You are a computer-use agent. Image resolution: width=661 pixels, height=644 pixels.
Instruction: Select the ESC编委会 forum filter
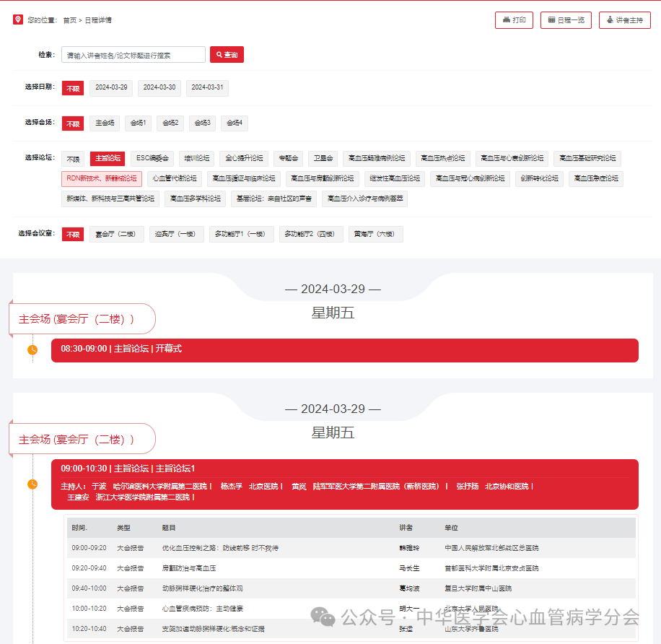point(152,159)
